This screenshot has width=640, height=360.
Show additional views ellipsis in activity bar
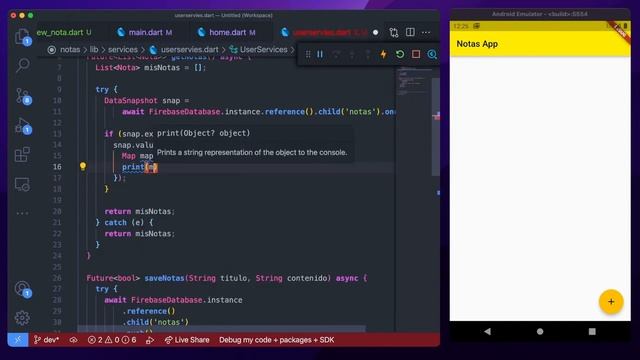[x=22, y=213]
